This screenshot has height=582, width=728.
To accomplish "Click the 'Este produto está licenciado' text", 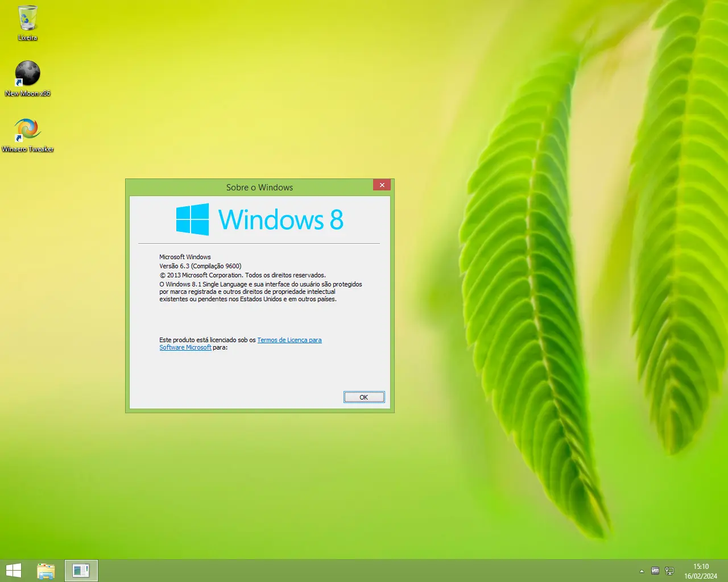I will click(208, 340).
